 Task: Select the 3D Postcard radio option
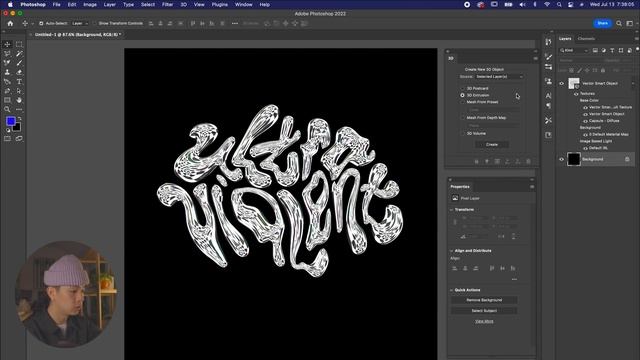coord(462,88)
